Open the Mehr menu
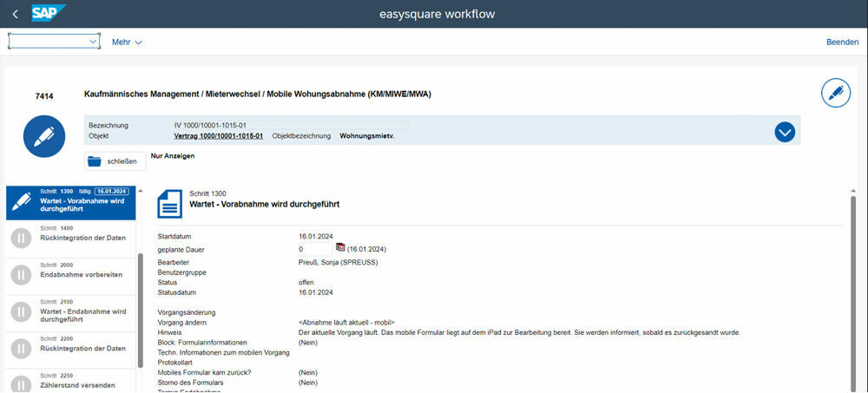 127,42
